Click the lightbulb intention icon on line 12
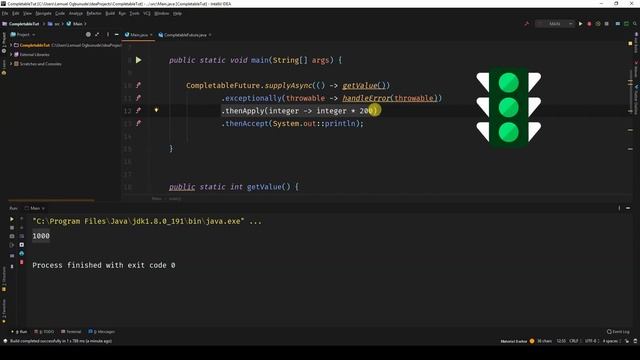This screenshot has width=640, height=360. 156,110
